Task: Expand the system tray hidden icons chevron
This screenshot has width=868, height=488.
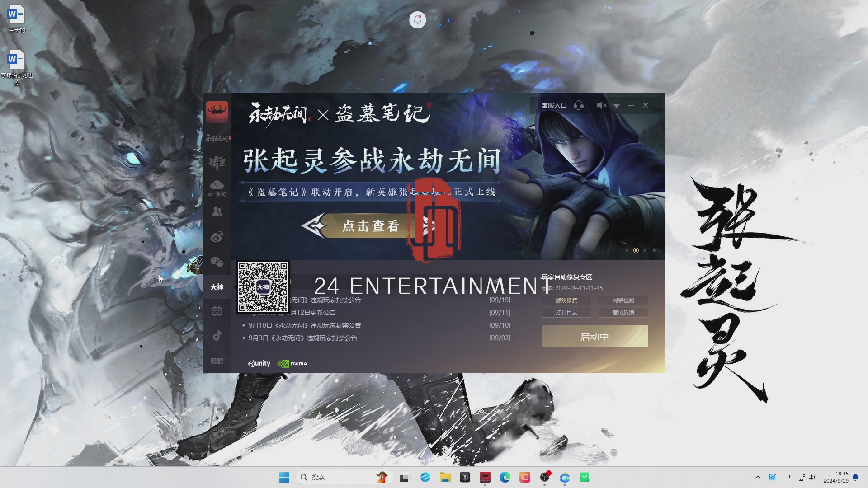Action: pos(758,477)
